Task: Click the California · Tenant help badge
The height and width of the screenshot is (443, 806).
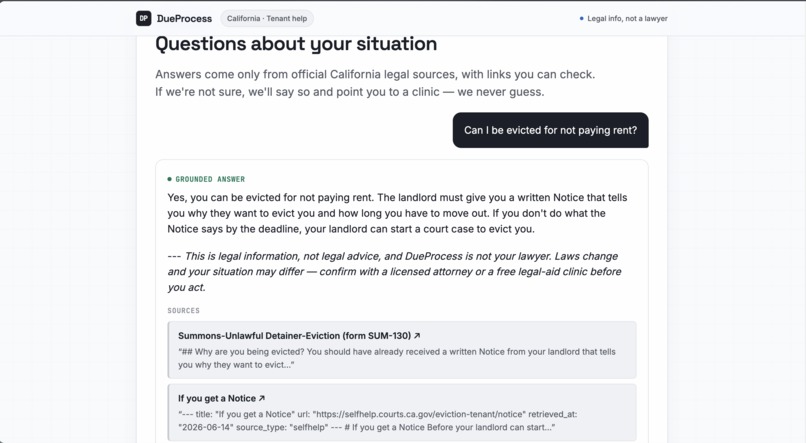Action: tap(267, 19)
